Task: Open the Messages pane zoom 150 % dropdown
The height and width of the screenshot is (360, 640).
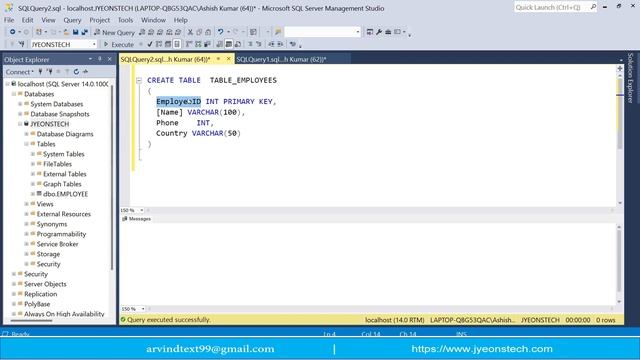Action: coord(143,309)
